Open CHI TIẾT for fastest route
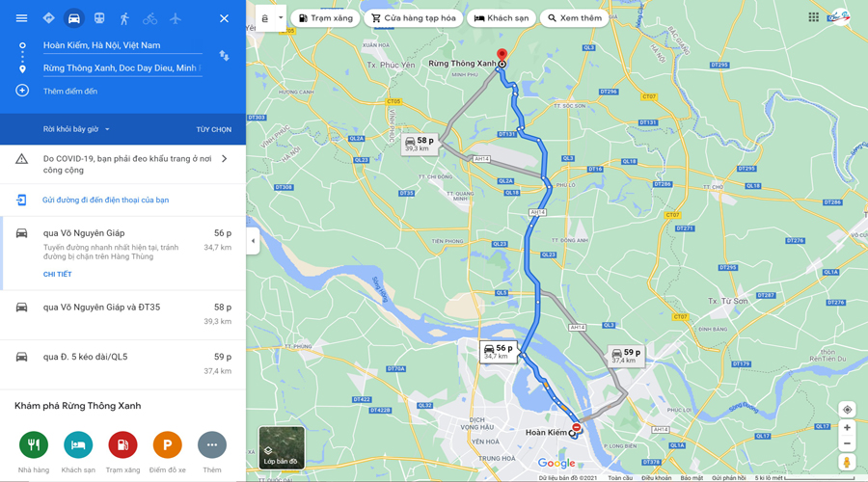868x482 pixels. 58,274
